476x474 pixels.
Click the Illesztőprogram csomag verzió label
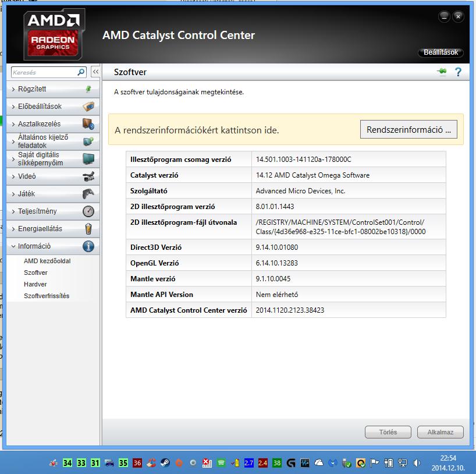[x=180, y=160]
